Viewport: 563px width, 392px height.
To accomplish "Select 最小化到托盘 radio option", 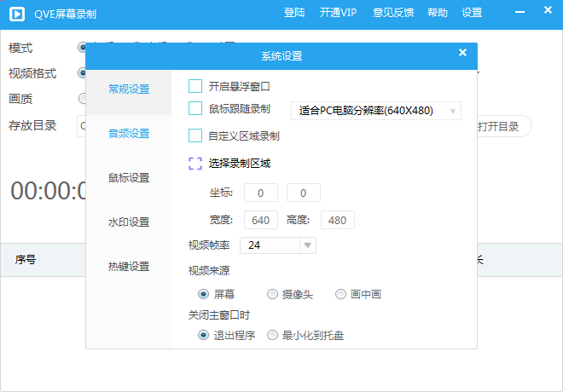I will click(x=272, y=336).
